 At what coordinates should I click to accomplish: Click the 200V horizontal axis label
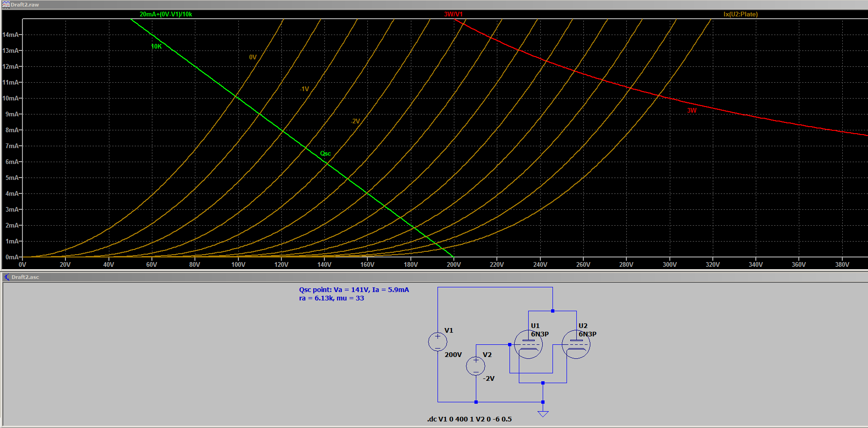[x=453, y=264]
